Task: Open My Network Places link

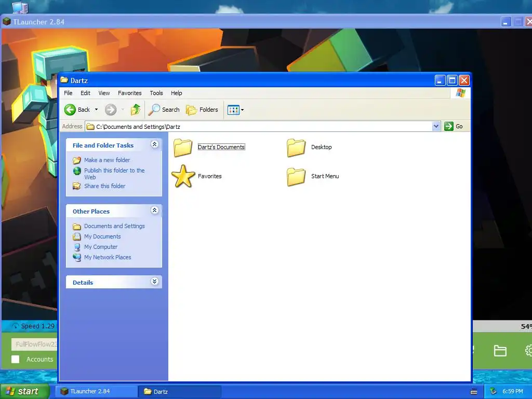Action: (108, 257)
